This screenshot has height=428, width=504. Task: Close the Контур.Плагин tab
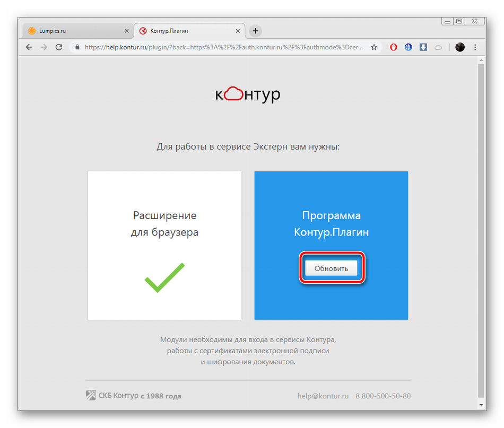pyautogui.click(x=238, y=31)
